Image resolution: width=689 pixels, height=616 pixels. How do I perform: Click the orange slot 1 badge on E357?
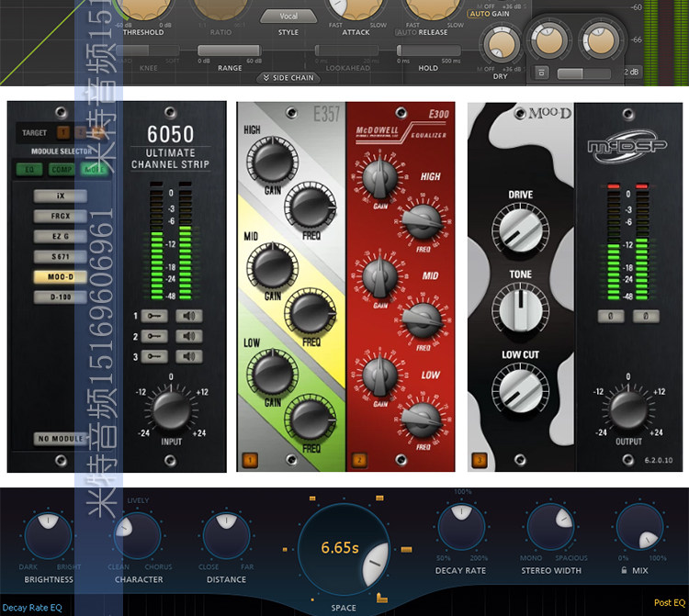pos(250,461)
